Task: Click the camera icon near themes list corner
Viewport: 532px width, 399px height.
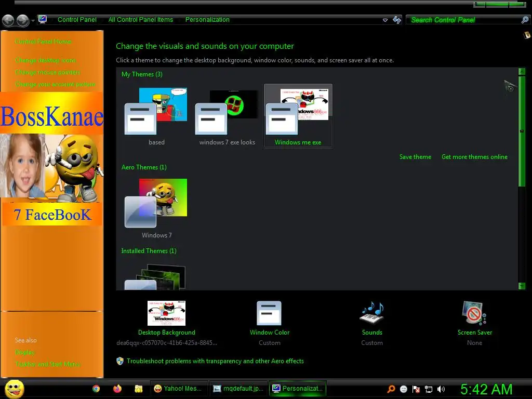Action: 509,86
